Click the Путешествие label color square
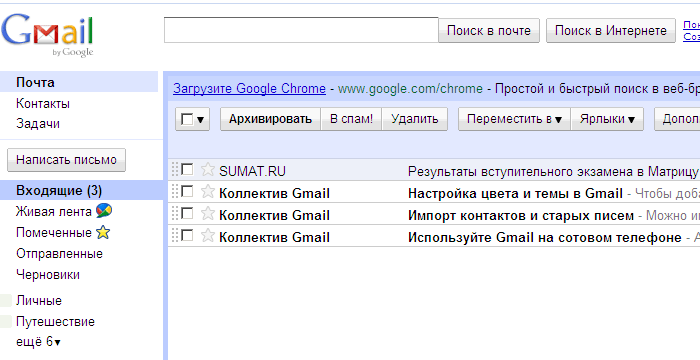The width and height of the screenshot is (700, 360). tap(6, 321)
